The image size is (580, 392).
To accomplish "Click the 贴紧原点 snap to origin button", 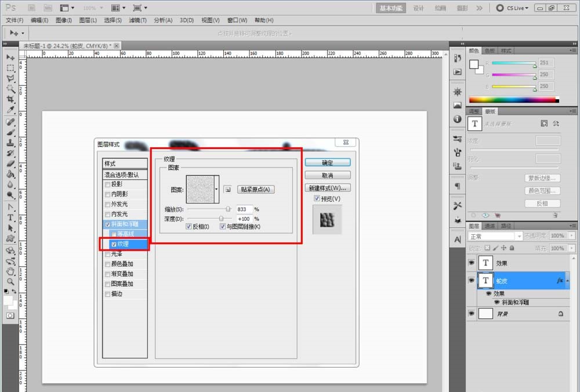I will tap(256, 190).
